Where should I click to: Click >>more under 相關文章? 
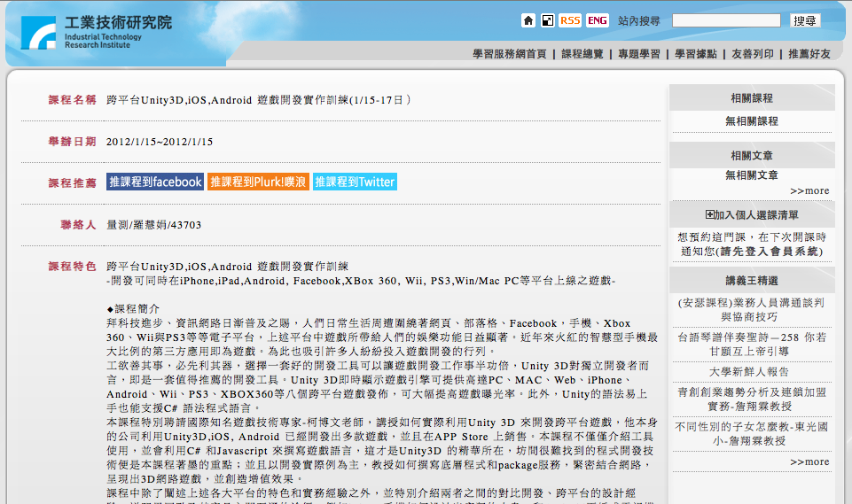click(809, 190)
